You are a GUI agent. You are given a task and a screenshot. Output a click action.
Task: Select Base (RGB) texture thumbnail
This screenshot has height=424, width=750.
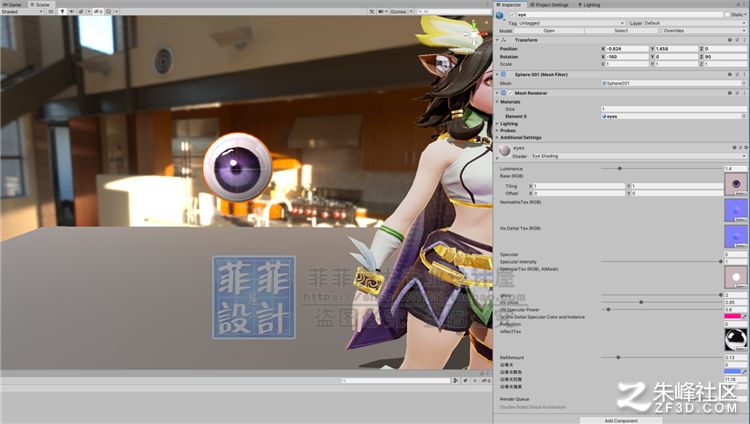click(736, 184)
